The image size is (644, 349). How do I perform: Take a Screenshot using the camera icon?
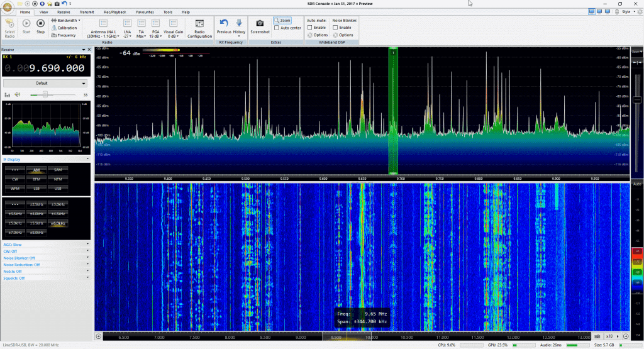[260, 26]
